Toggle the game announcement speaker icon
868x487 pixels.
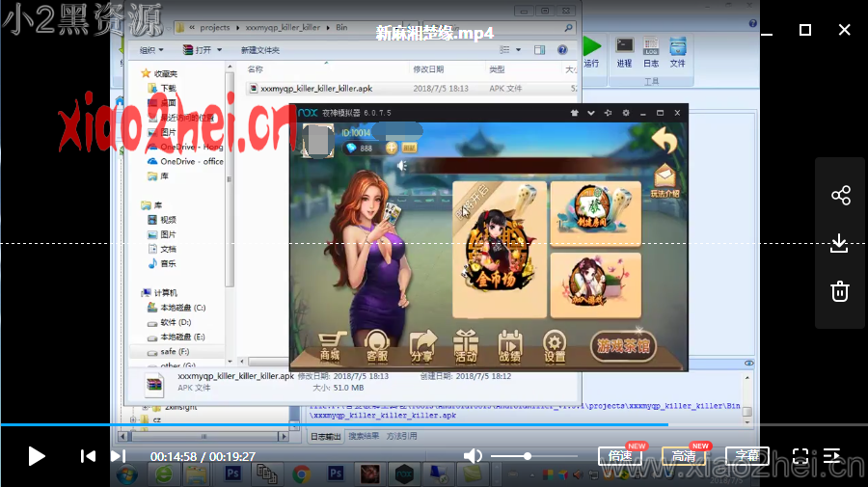(402, 166)
